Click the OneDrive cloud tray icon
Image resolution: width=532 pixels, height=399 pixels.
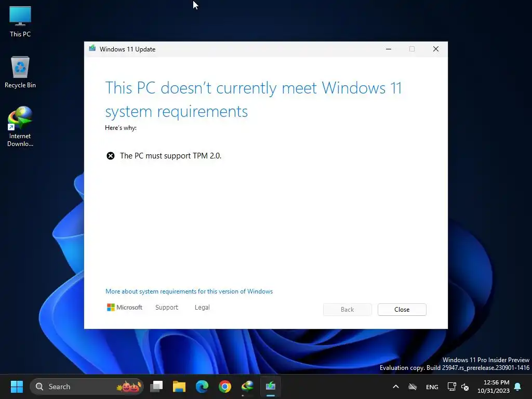coord(412,387)
